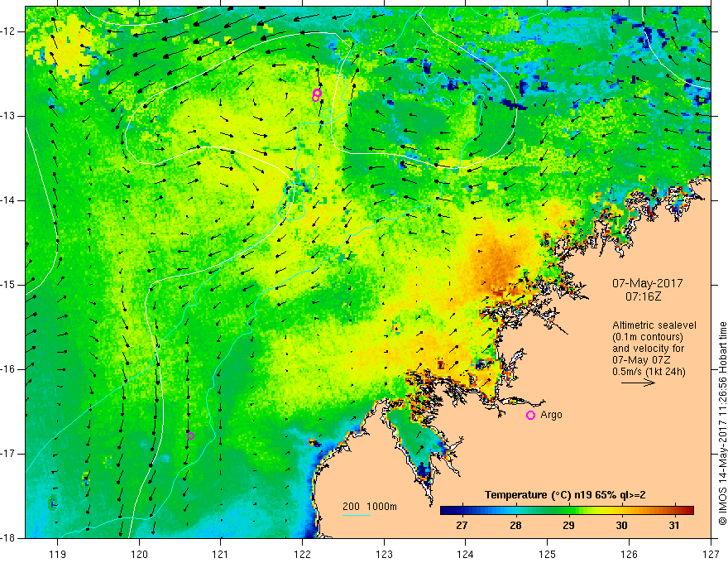The width and height of the screenshot is (728, 563).
Task: Click the velocity scale reference arrow
Action: [x=638, y=383]
